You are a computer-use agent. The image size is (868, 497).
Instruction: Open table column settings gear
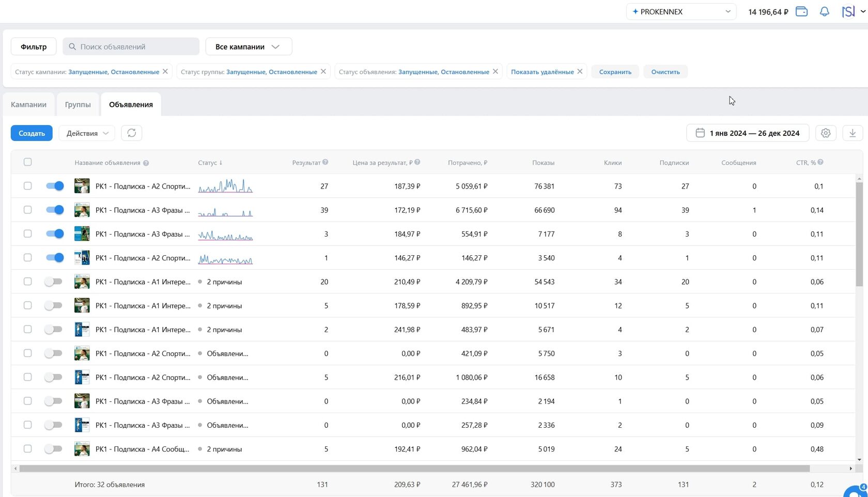(826, 133)
